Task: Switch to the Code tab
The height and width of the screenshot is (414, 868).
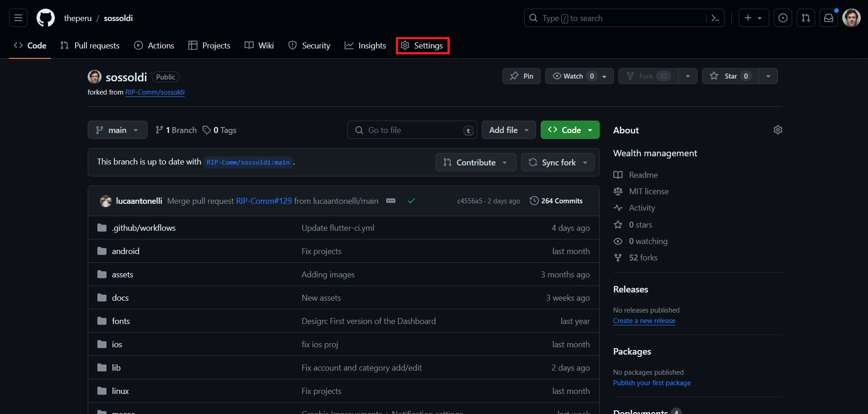Action: (30, 45)
